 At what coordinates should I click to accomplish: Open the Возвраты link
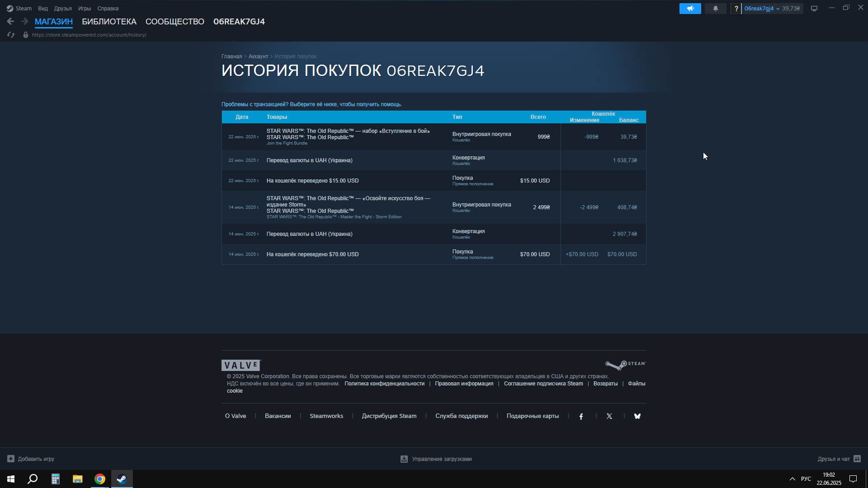pyautogui.click(x=605, y=384)
